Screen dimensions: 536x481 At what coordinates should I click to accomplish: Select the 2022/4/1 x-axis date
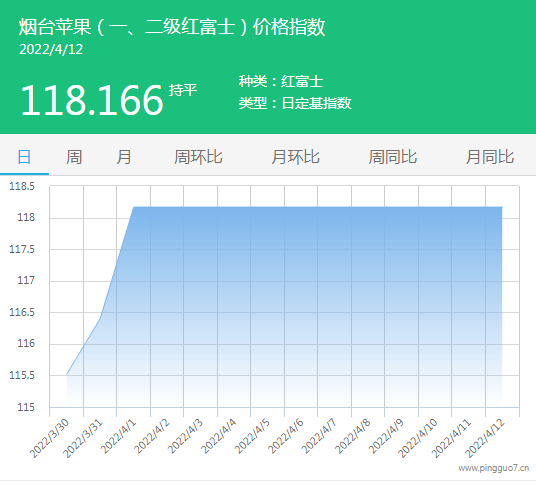pyautogui.click(x=119, y=437)
